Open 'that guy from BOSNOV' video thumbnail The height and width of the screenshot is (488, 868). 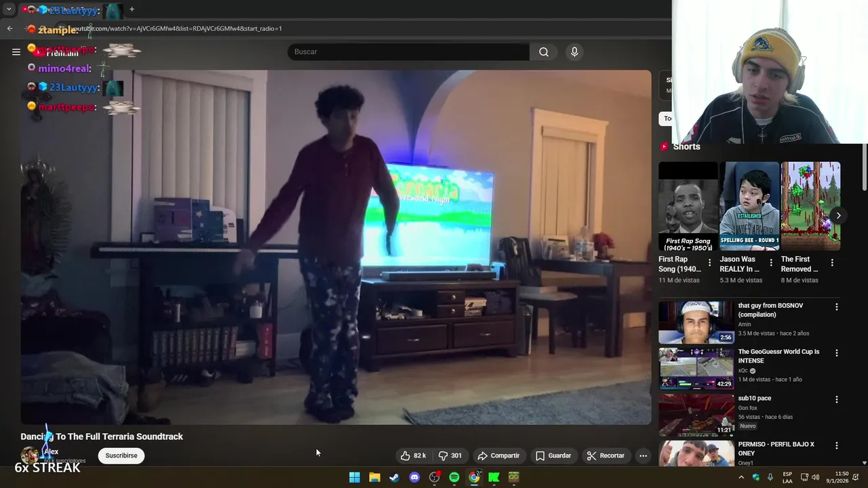696,322
